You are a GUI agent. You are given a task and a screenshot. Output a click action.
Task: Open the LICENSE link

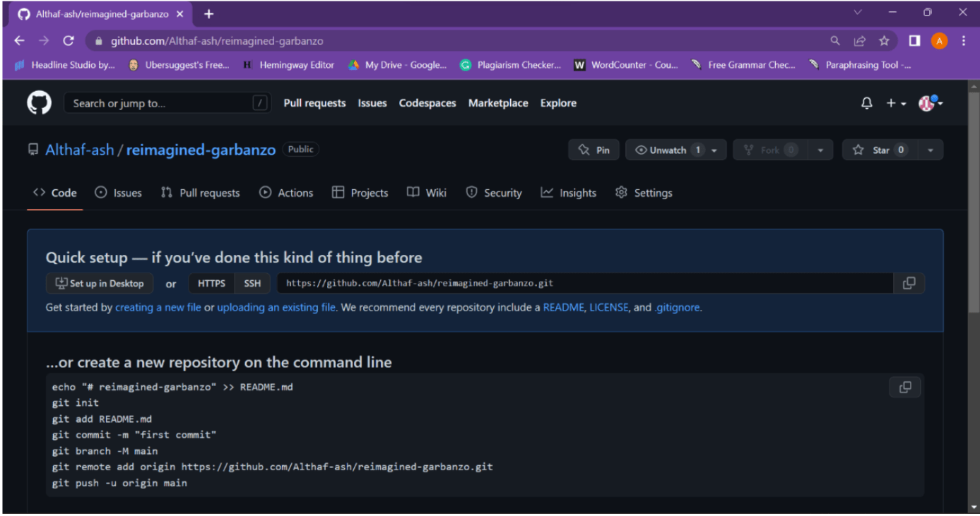point(609,308)
